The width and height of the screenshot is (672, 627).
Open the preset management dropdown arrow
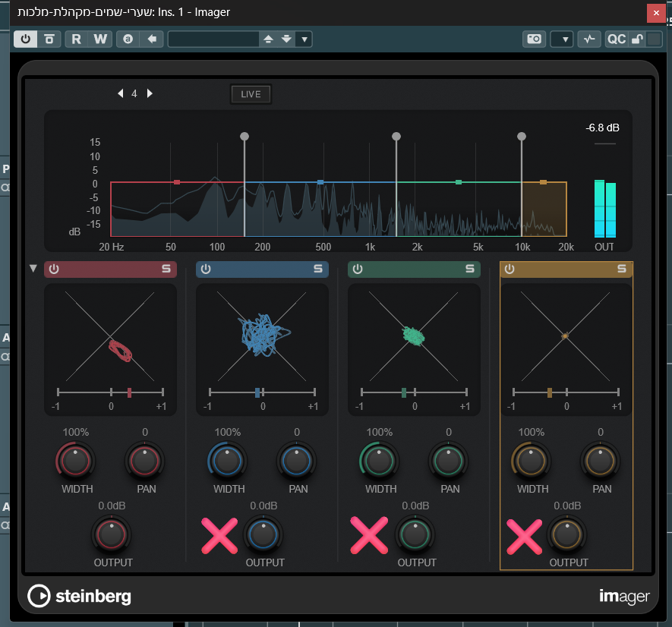[x=304, y=39]
